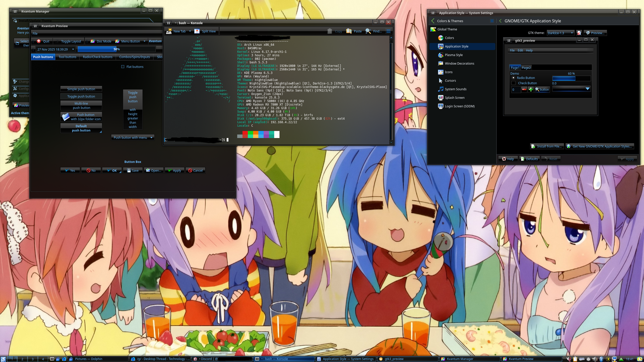Click the Simple push button
The width and height of the screenshot is (644, 362).
81,89
